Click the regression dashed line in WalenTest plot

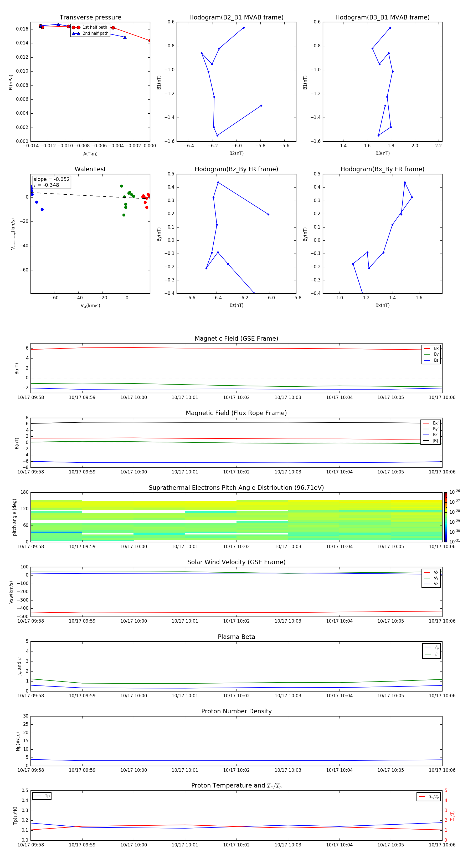(90, 195)
